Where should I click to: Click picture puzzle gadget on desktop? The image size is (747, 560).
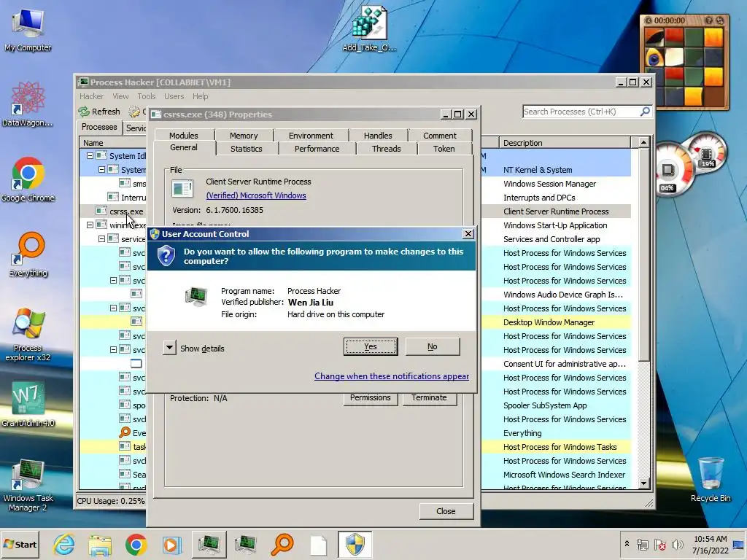tap(684, 62)
